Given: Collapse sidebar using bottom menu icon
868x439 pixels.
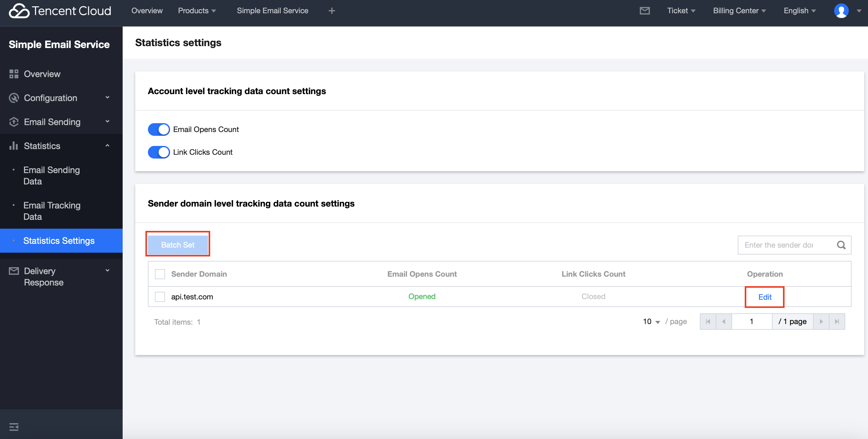Looking at the screenshot, I should [x=14, y=427].
